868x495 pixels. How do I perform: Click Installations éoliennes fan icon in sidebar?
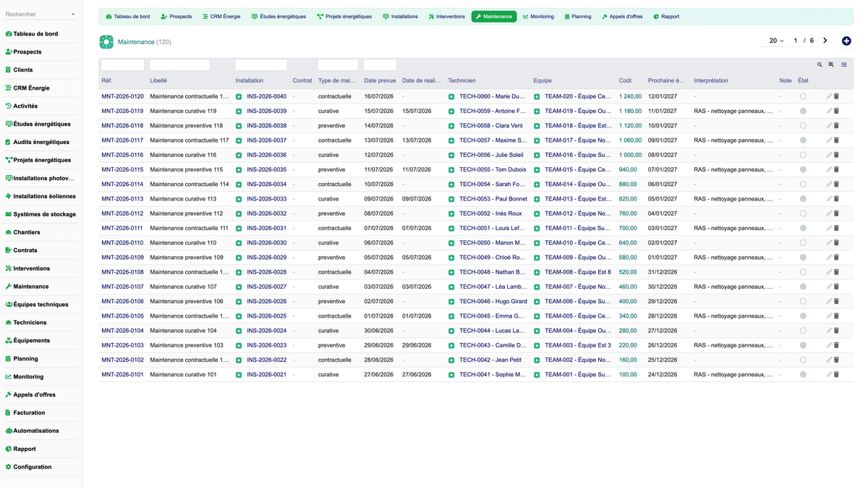click(x=9, y=196)
